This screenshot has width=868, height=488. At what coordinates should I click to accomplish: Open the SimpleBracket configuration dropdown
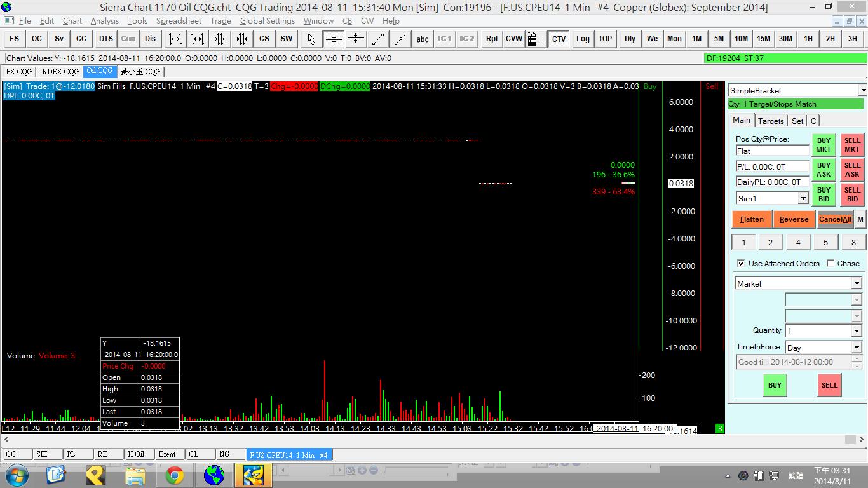pos(862,91)
